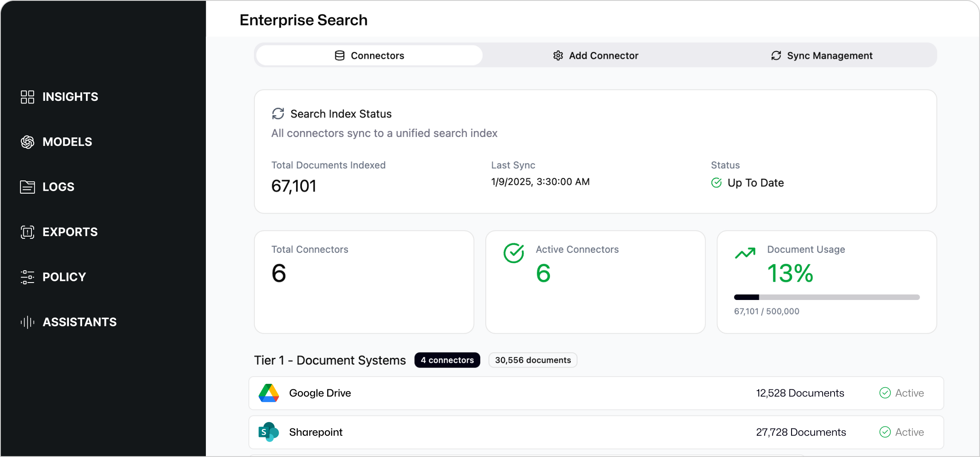Open the Add Connector tab
The width and height of the screenshot is (980, 457).
(595, 56)
